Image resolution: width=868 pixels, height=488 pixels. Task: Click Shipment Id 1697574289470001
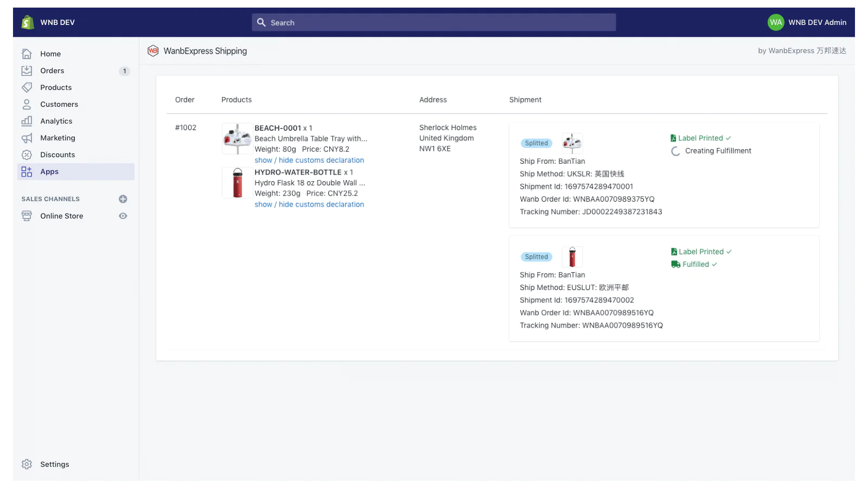[576, 187]
